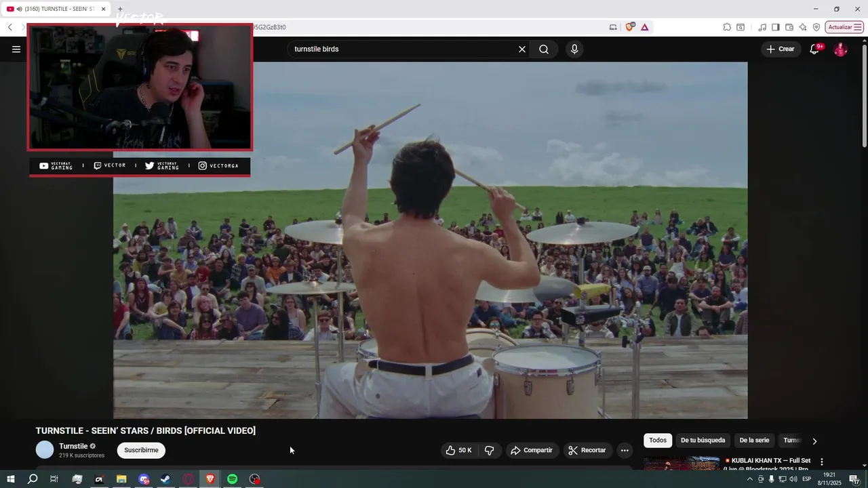The image size is (868, 488).
Task: Open the account avatar menu
Action: [x=840, y=49]
